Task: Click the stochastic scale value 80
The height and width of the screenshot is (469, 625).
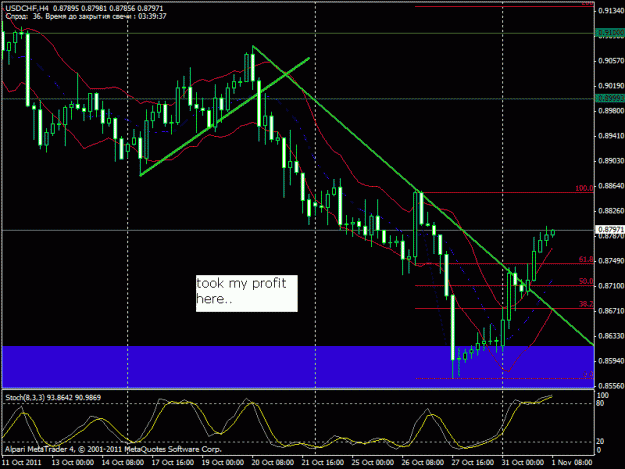Action: [600, 404]
